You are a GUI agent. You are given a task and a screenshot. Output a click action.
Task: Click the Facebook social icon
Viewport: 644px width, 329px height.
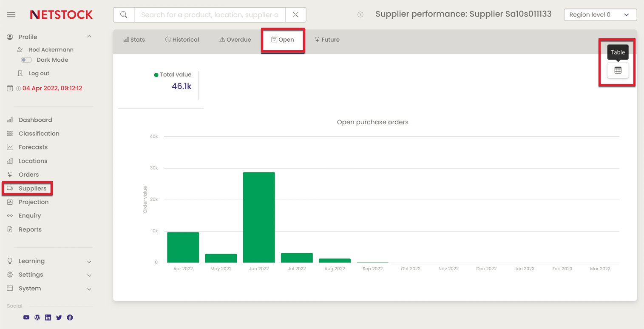pos(70,317)
